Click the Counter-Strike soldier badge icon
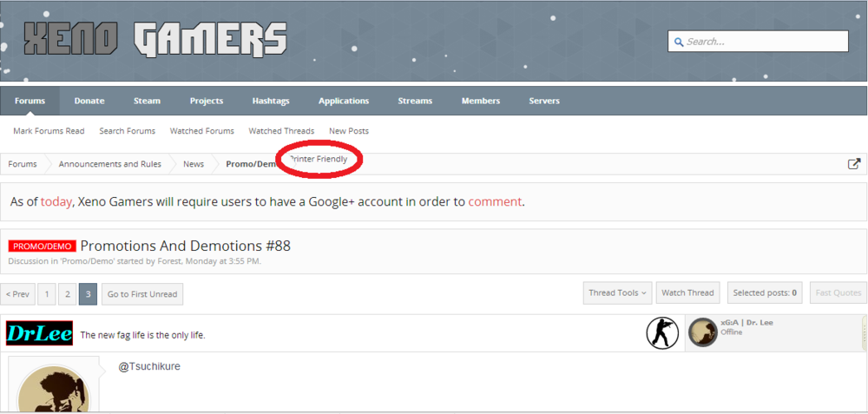This screenshot has width=868, height=414. [662, 333]
